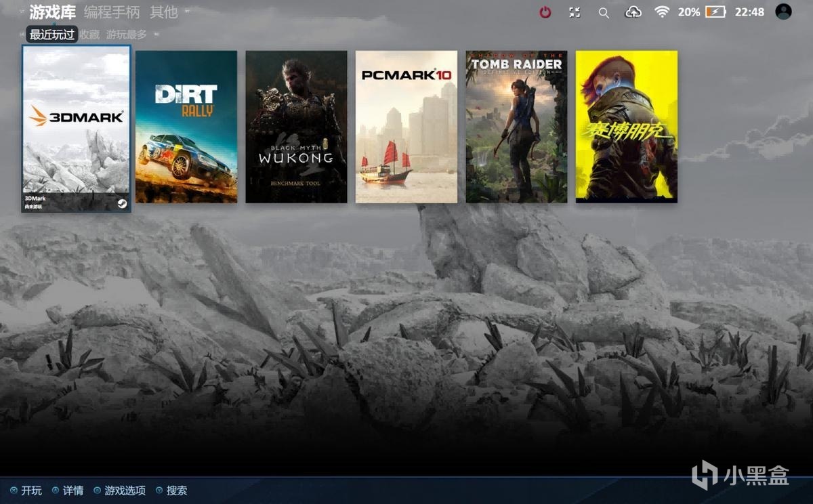Select the 游玩最多 filter
This screenshot has width=813, height=504.
pos(126,35)
